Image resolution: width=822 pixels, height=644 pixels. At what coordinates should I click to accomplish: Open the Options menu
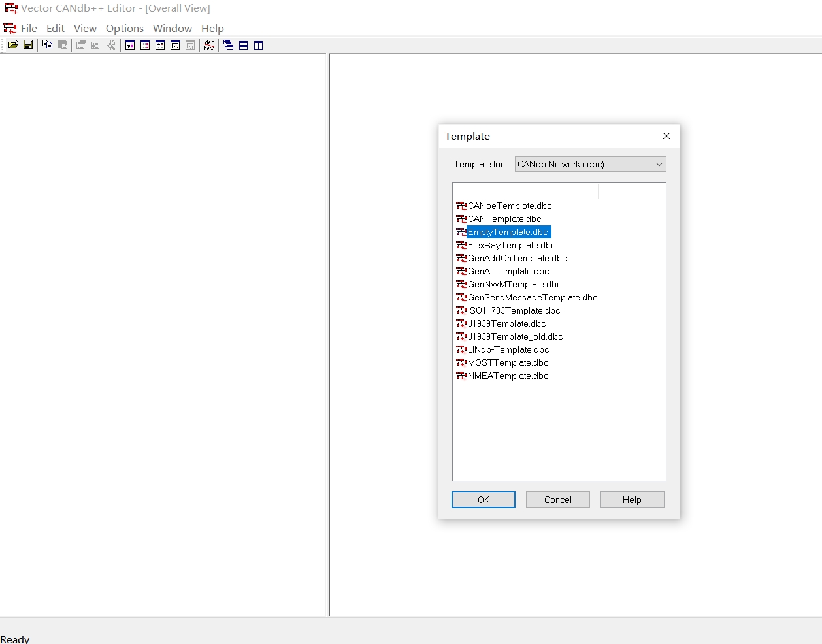click(x=124, y=29)
